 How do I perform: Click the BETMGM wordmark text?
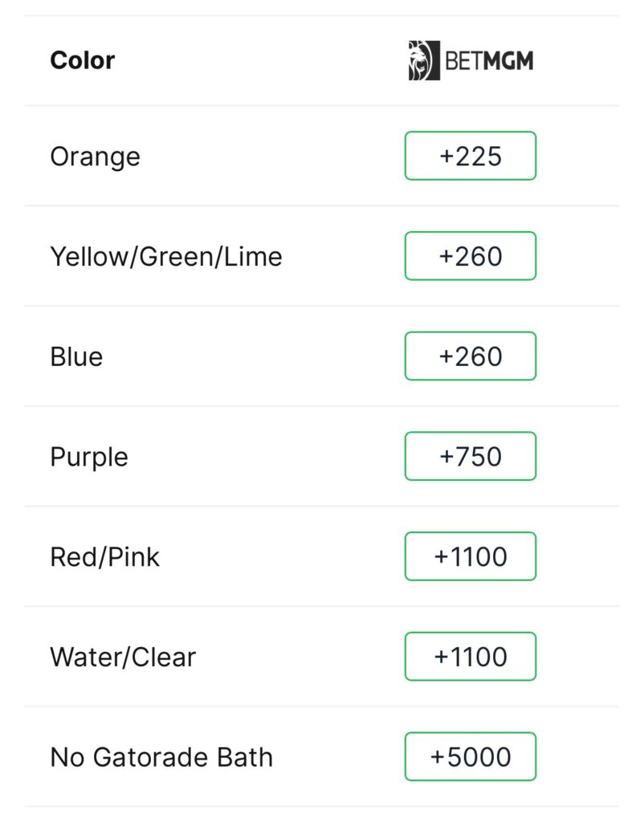[x=489, y=61]
